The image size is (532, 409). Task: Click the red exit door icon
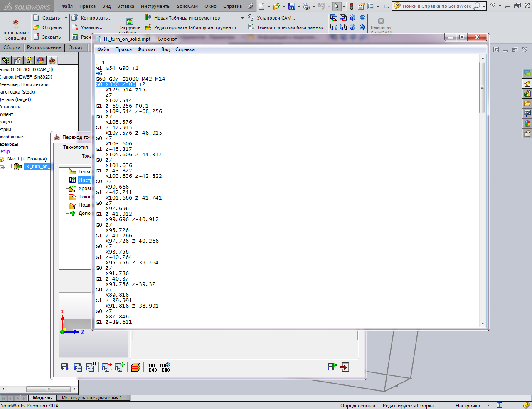pyautogui.click(x=345, y=367)
